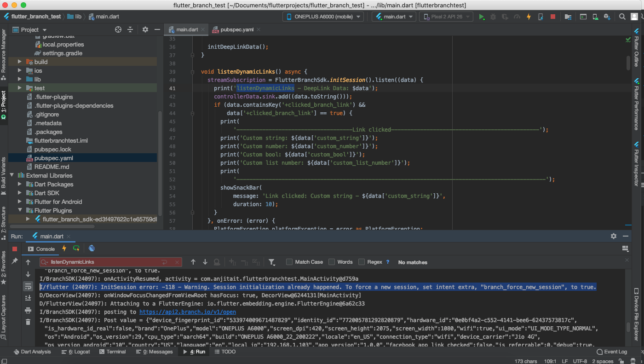Go to previous search occurrence arrow
644x364 pixels.
193,262
